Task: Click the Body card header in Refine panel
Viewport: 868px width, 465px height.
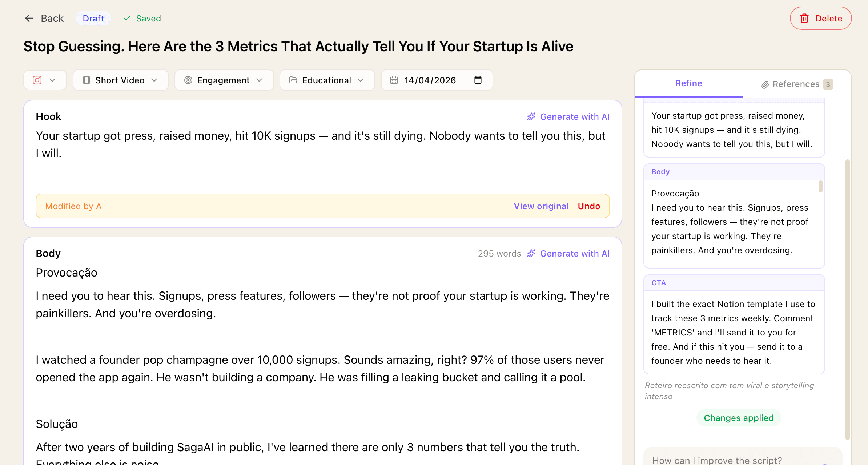Action: [734, 172]
